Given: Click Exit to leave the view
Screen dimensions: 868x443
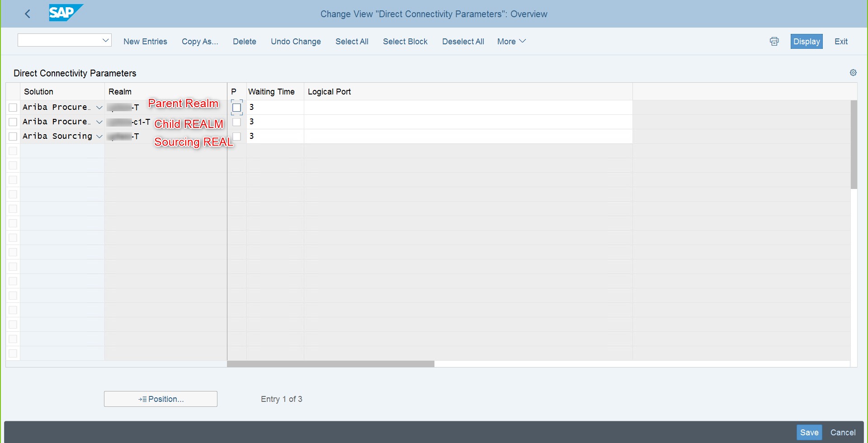Looking at the screenshot, I should click(x=841, y=41).
